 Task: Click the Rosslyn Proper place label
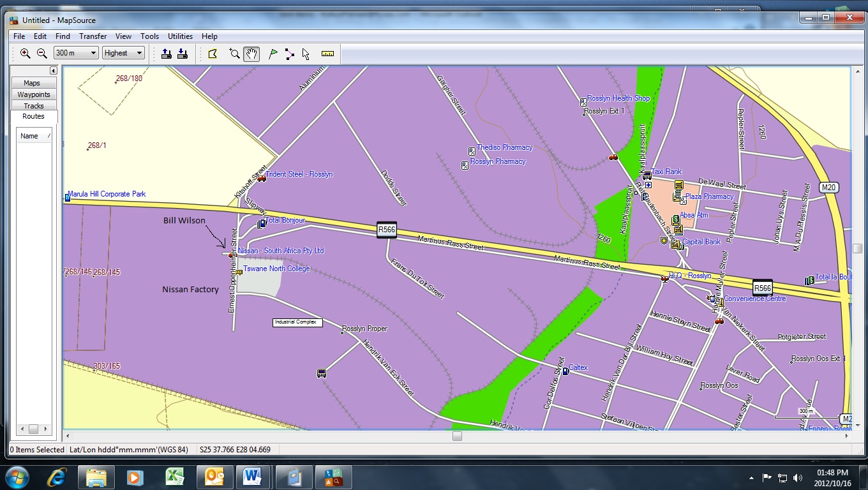click(365, 329)
